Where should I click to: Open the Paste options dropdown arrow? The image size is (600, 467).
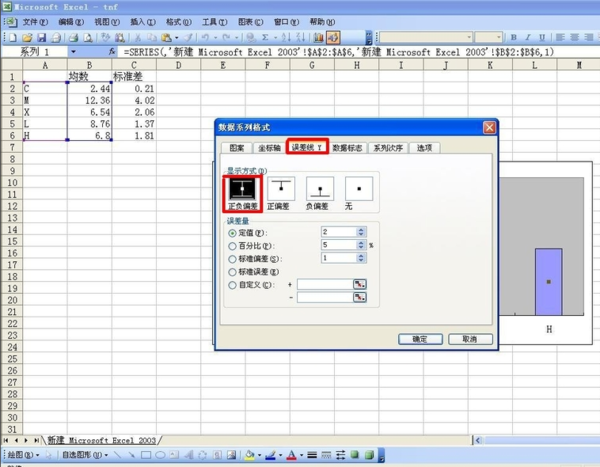tap(176, 38)
